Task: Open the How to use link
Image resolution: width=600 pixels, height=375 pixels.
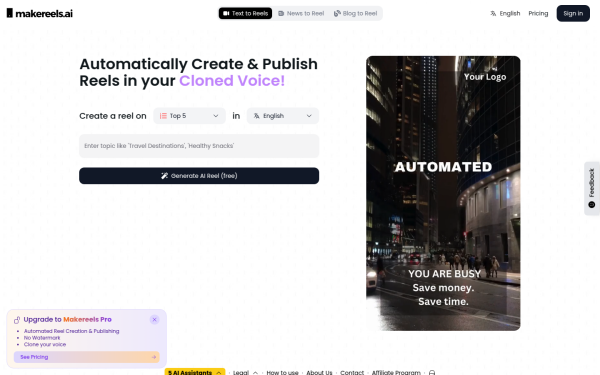Action: 282,372
